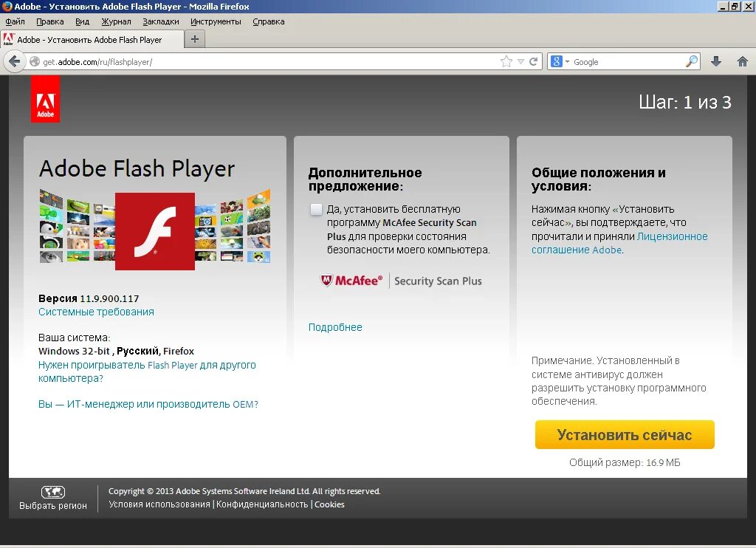The height and width of the screenshot is (548, 756).
Task: Click the Google search input field
Action: pyautogui.click(x=628, y=62)
